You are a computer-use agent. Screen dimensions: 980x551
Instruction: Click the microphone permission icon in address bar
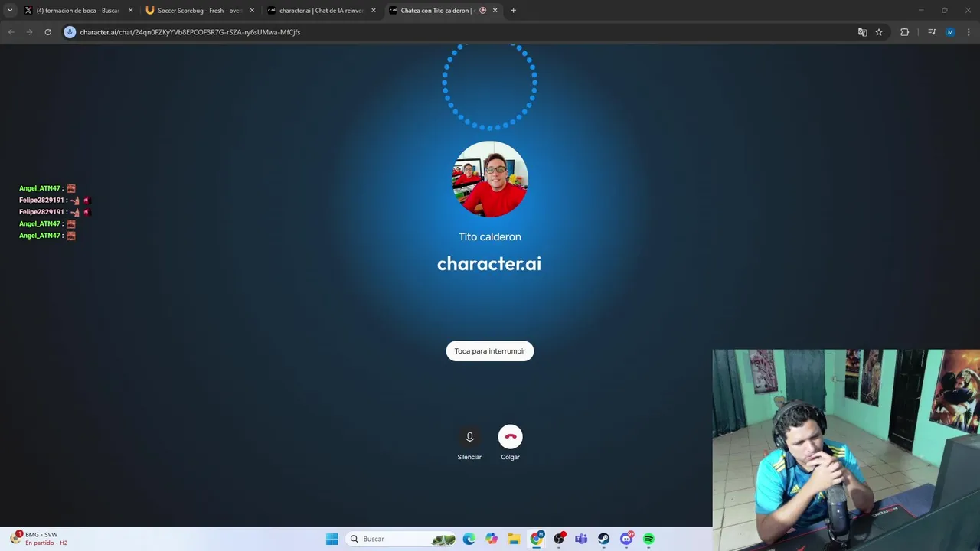[x=70, y=32]
